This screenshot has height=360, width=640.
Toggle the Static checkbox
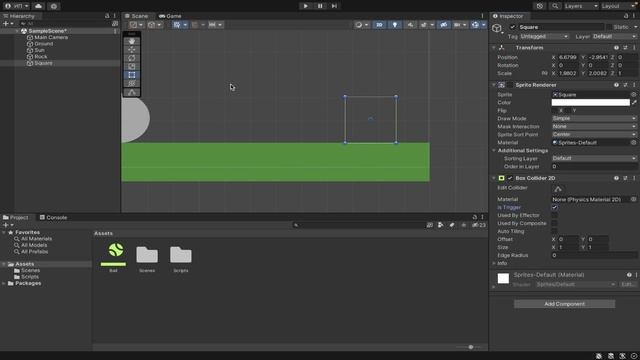609,27
